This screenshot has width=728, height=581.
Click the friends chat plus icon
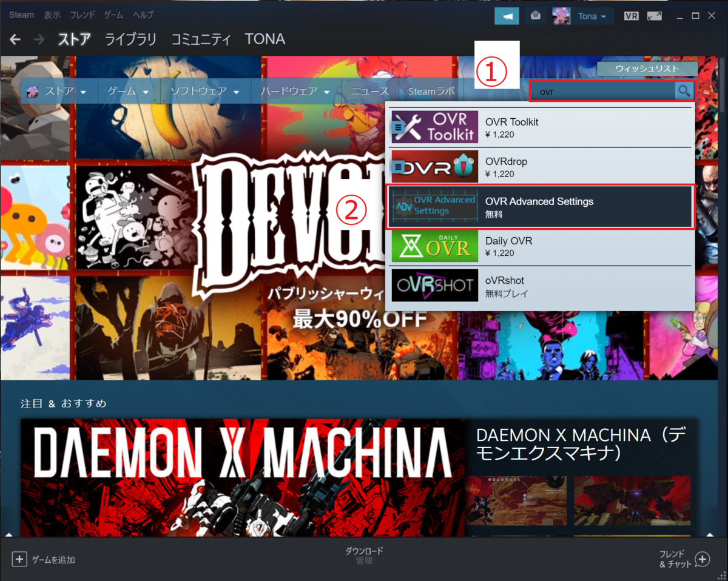(x=702, y=559)
